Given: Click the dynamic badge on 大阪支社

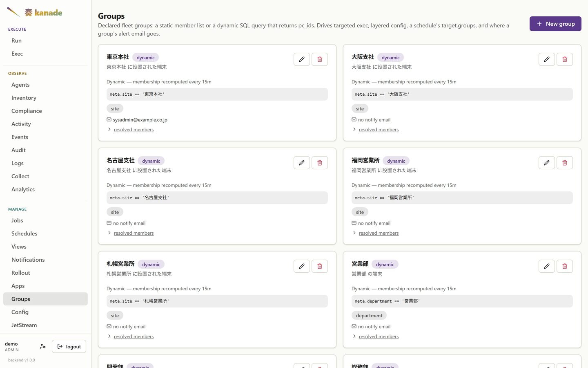Looking at the screenshot, I should pos(390,58).
